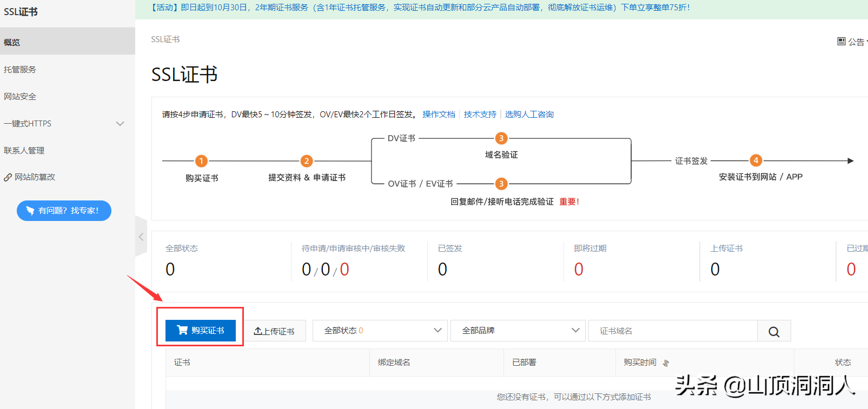
Task: Expand the 一键式HTTPS menu chevron
Action: click(x=120, y=124)
